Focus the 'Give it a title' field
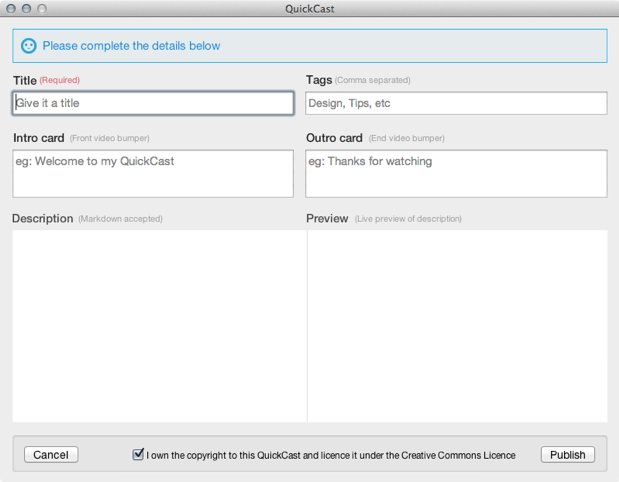 point(153,103)
